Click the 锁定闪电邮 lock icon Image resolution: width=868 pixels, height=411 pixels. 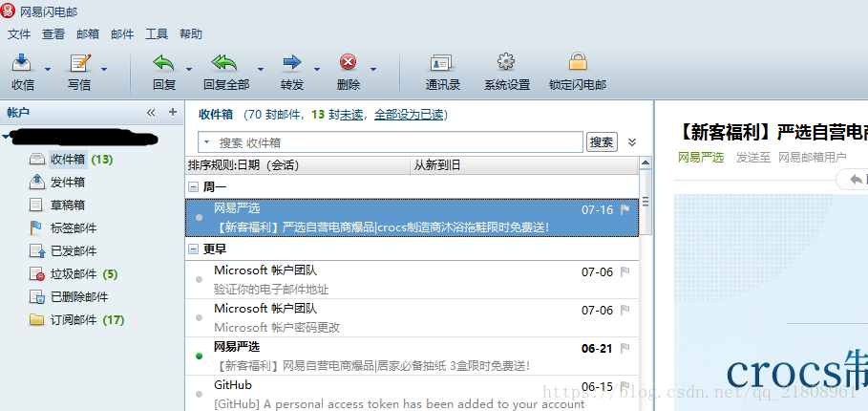point(578,61)
